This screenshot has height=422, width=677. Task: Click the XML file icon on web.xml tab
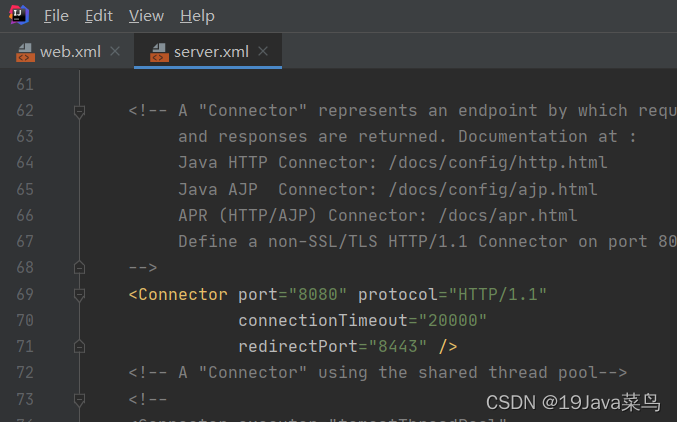pyautogui.click(x=25, y=53)
